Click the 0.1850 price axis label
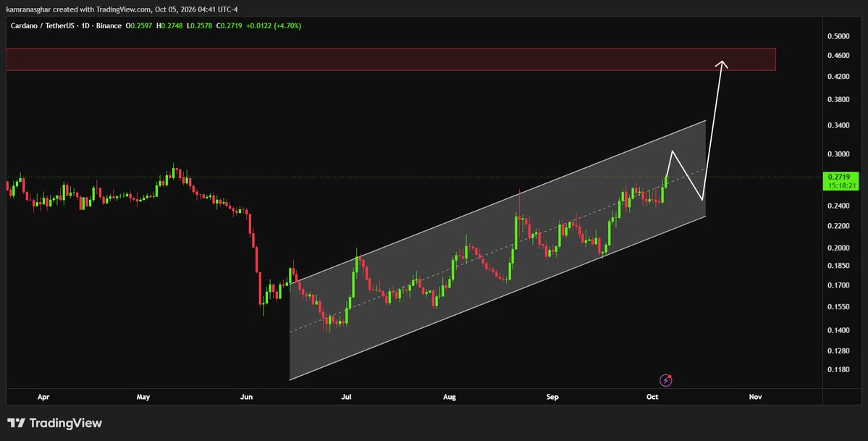The height and width of the screenshot is (441, 868). [838, 266]
